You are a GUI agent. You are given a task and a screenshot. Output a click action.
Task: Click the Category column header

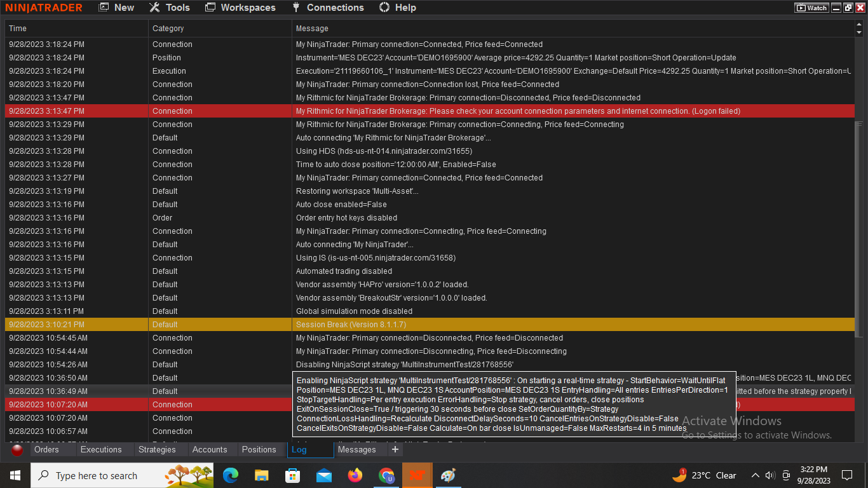(220, 29)
